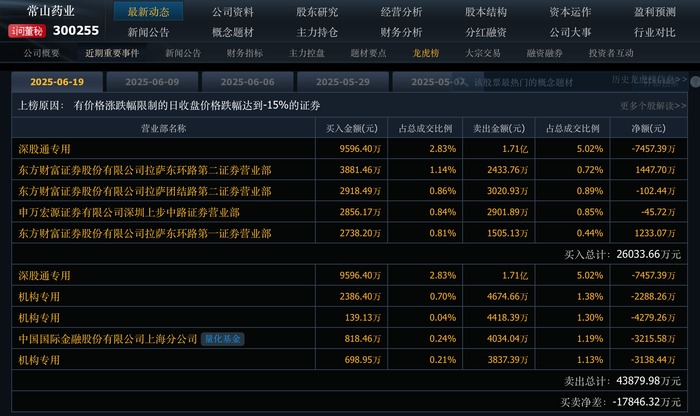Open 历史龙虎榜信息 link
700x416 pixels.
649,79
